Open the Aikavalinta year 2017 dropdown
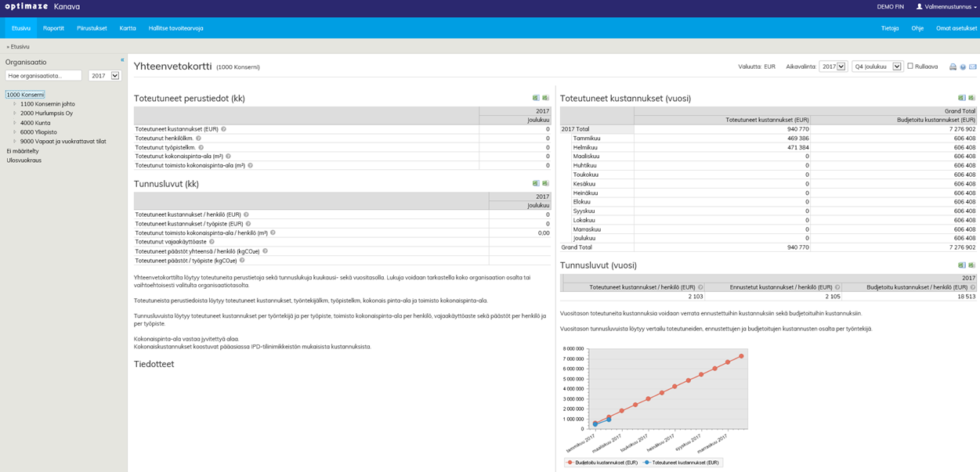The width and height of the screenshot is (980, 472). coord(833,67)
